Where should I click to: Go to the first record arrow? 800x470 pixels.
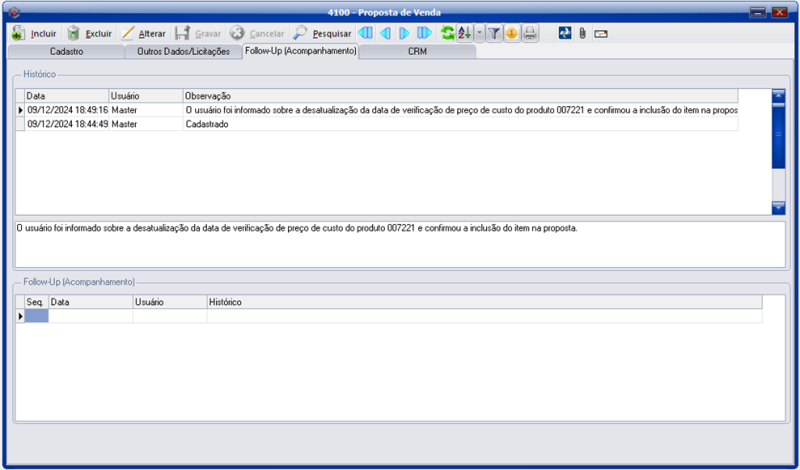365,33
